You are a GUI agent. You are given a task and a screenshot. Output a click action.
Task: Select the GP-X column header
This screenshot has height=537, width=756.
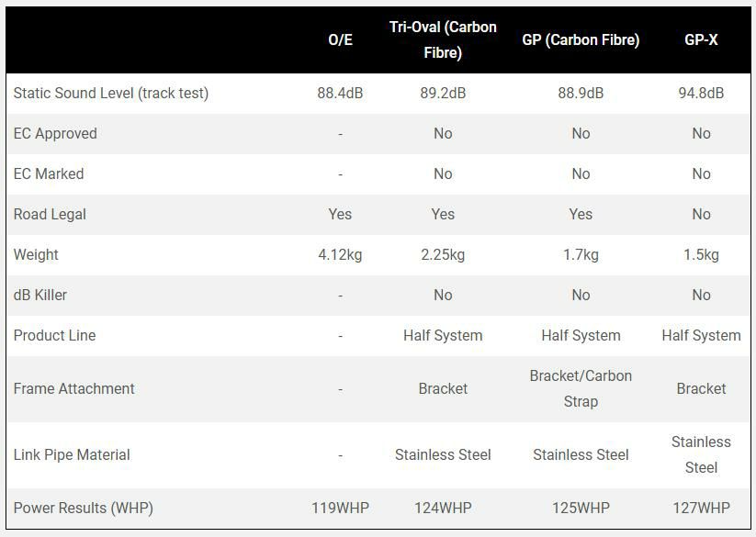[701, 40]
